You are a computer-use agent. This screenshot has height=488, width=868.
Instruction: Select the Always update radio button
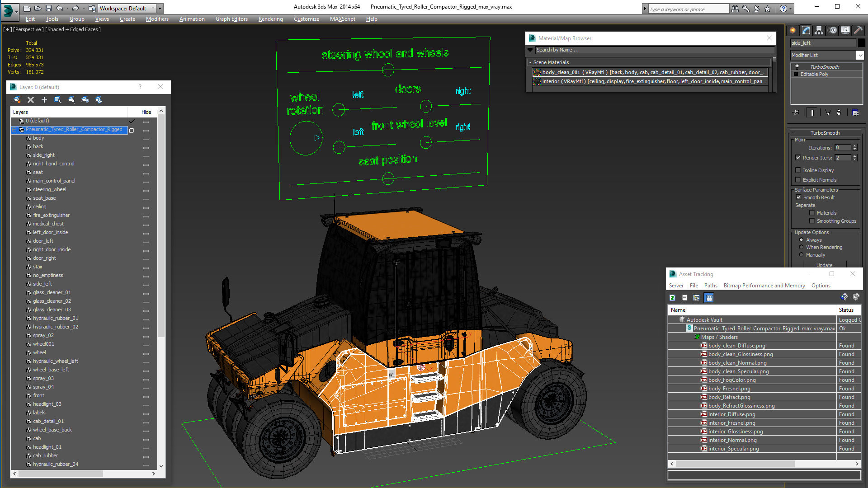802,240
